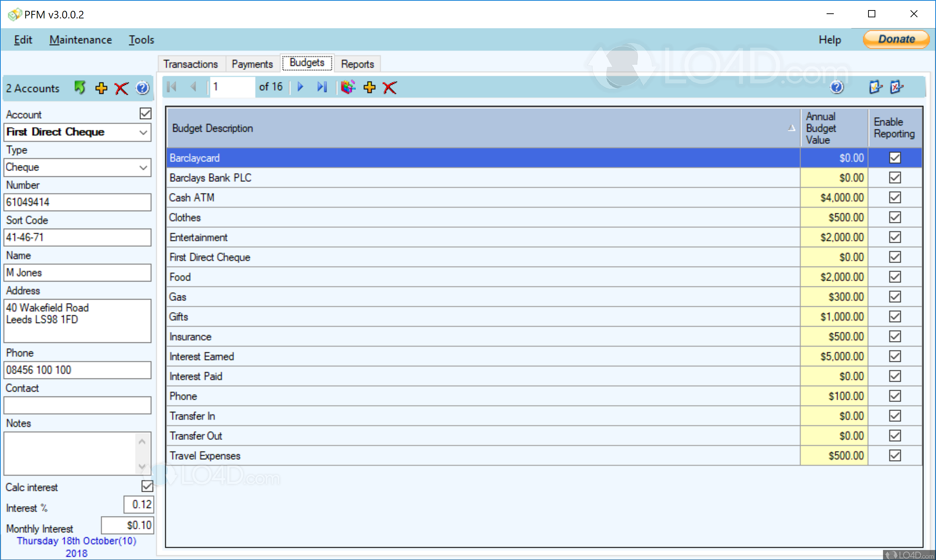The image size is (936, 560).
Task: Navigate to the last budget record
Action: click(322, 87)
